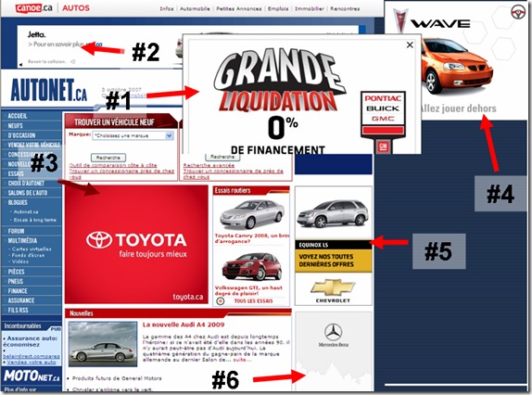The width and height of the screenshot is (532, 395).
Task: Click the steering wheel icon on Wave ad
Action: pos(518,12)
